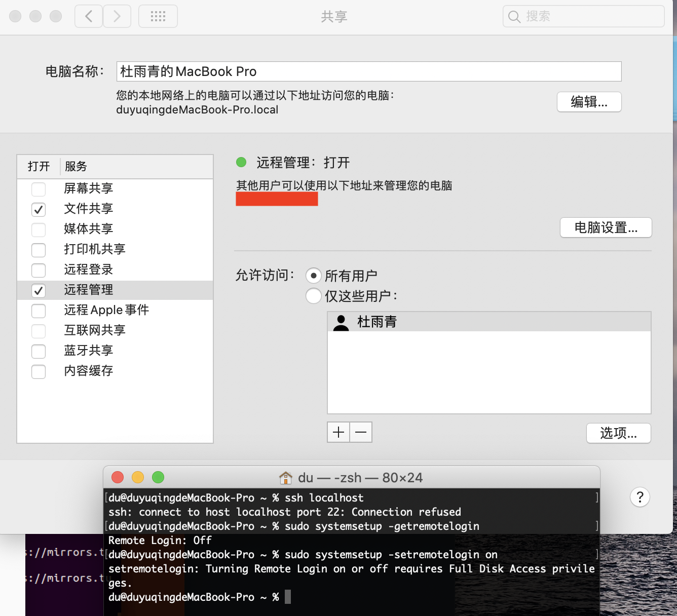Image resolution: width=677 pixels, height=616 pixels.
Task: Close the Terminal window with red button
Action: [118, 477]
